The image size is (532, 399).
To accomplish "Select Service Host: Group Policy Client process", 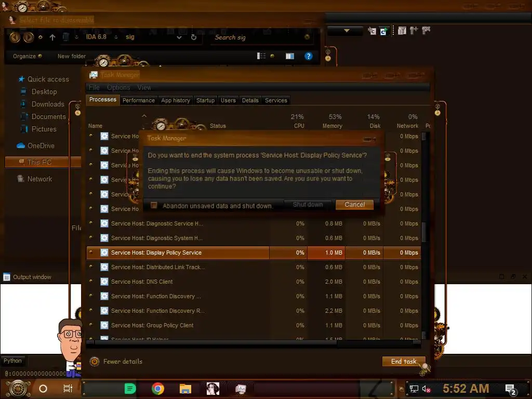I will click(x=254, y=325).
